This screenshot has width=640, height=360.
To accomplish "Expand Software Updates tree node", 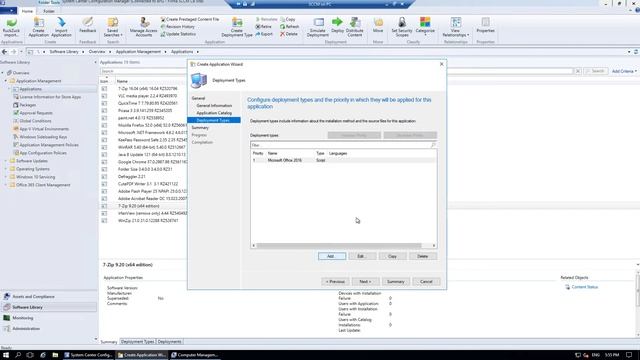I will point(6,161).
